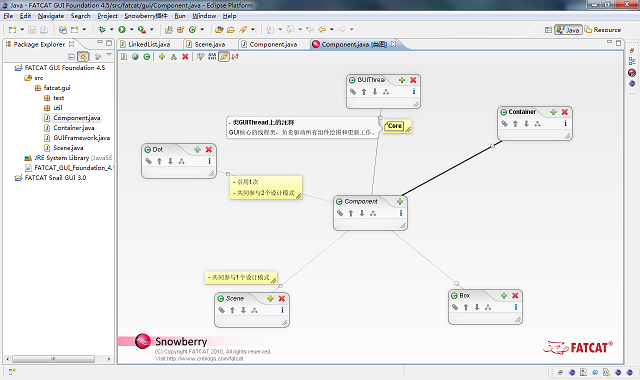Viewport: 640px width, 380px height.
Task: Click the info icon on Container node
Action: pos(565,123)
